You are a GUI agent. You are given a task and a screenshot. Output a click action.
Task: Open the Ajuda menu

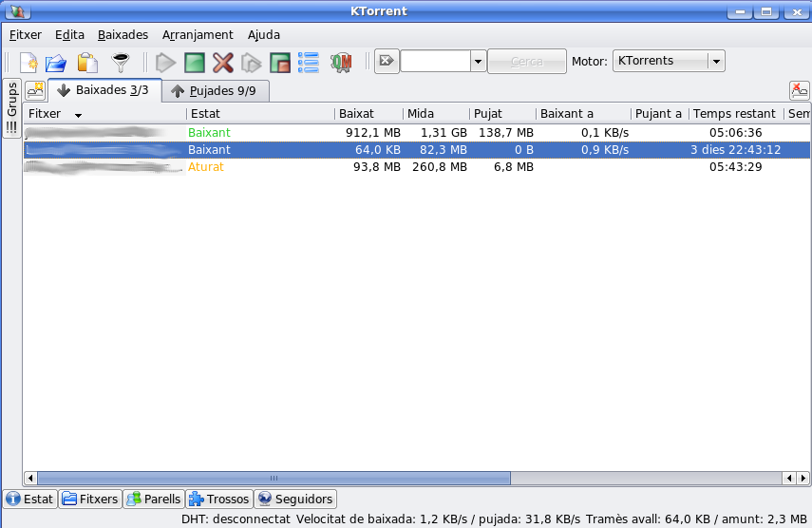(264, 35)
